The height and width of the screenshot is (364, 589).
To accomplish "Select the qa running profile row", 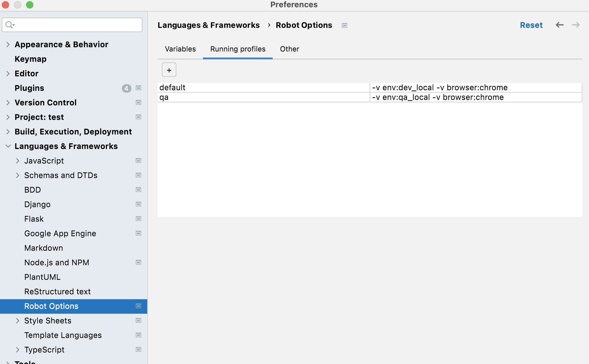I will (x=263, y=97).
